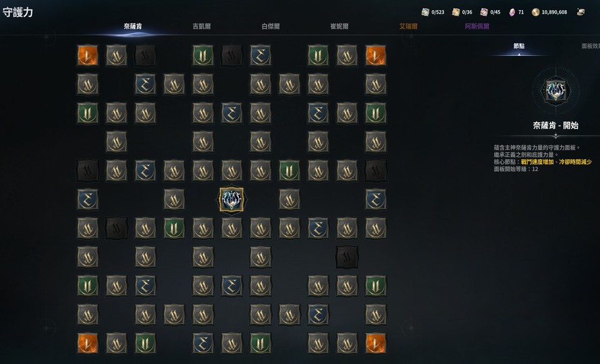Click the currency icon beside 0/523
Image resolution: width=600 pixels, height=364 pixels.
pyautogui.click(x=425, y=12)
